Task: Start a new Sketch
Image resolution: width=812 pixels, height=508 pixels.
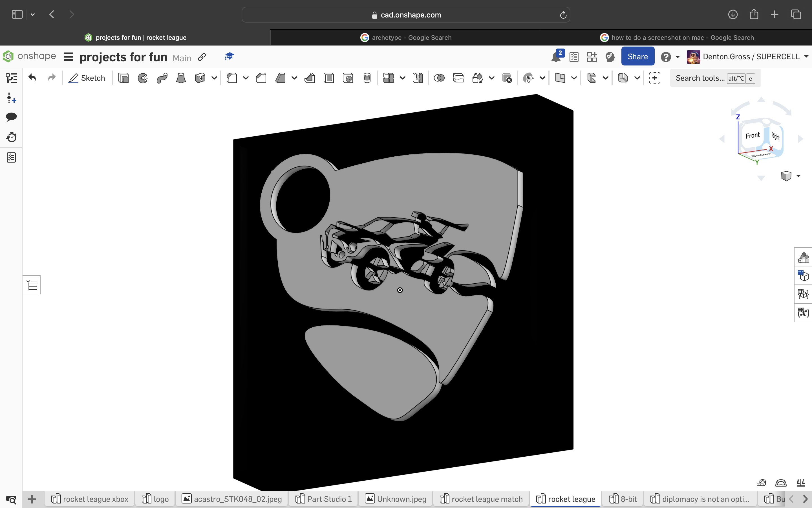Action: click(87, 78)
